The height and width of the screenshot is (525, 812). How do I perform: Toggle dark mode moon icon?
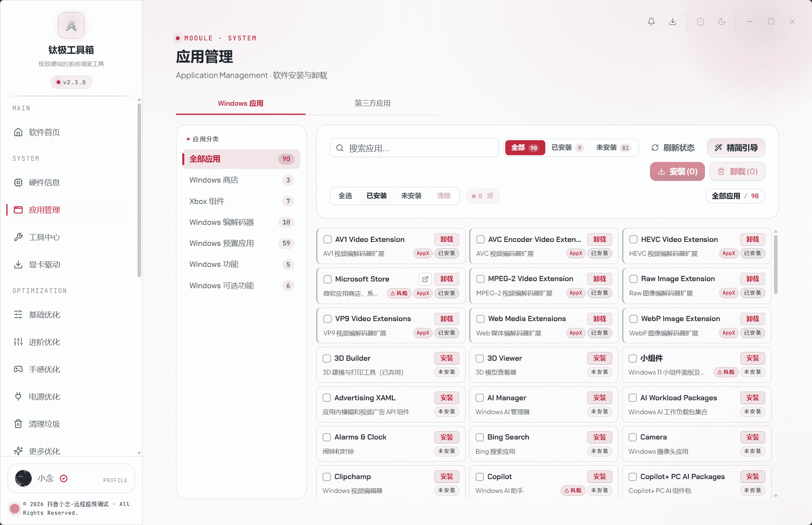[722, 22]
